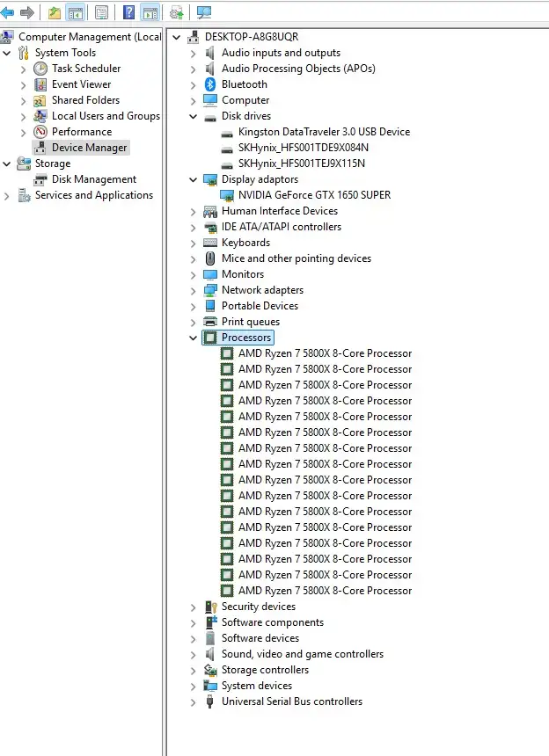Select the Portable Devices category
This screenshot has height=756, width=549.
pyautogui.click(x=260, y=306)
